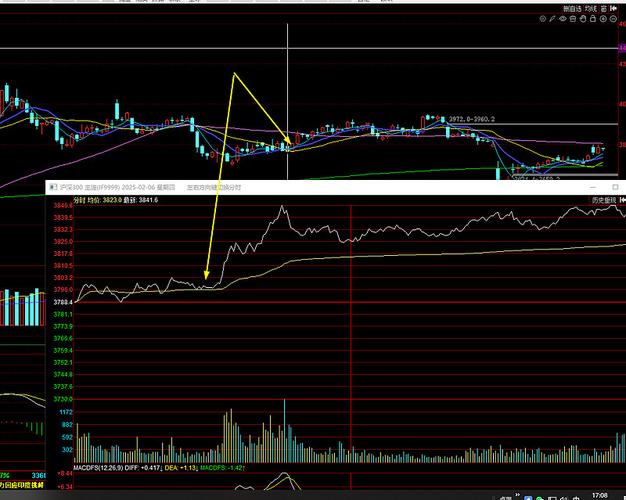
Task: Open the speaker volume icon in system tray
Action: (x=564, y=498)
